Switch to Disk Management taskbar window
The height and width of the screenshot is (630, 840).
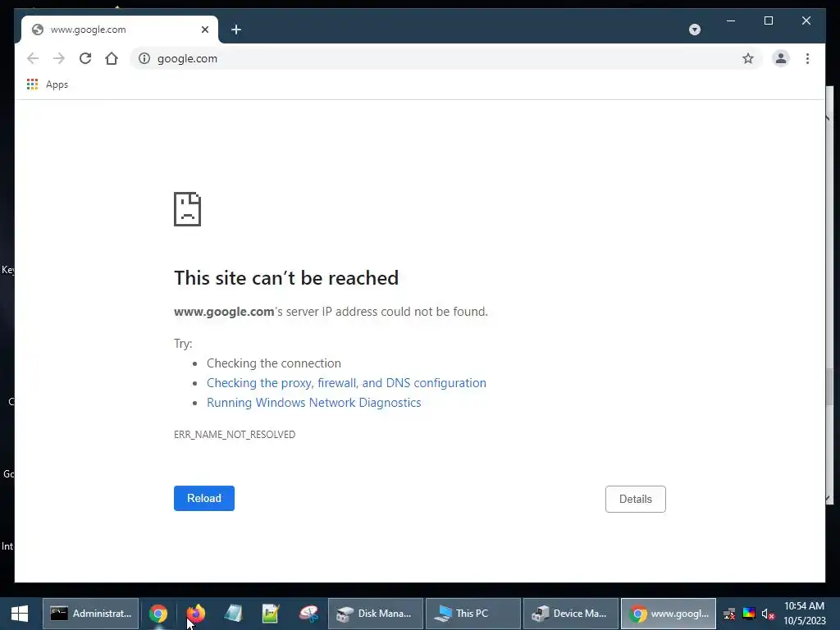[x=376, y=614]
